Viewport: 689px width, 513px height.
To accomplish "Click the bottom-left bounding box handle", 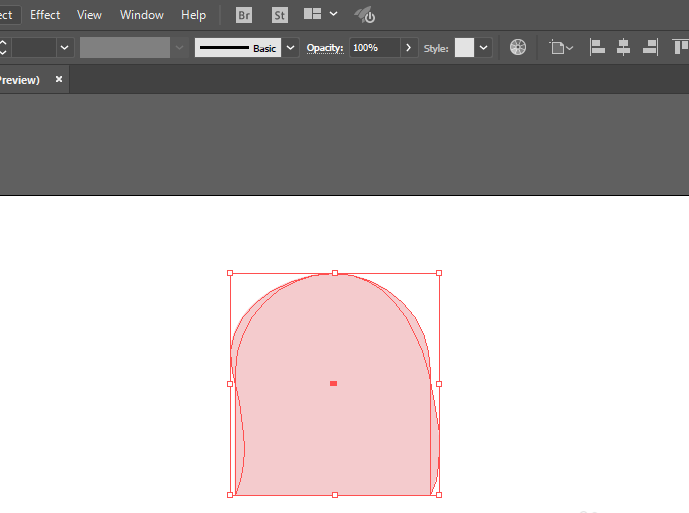I will pos(230,495).
